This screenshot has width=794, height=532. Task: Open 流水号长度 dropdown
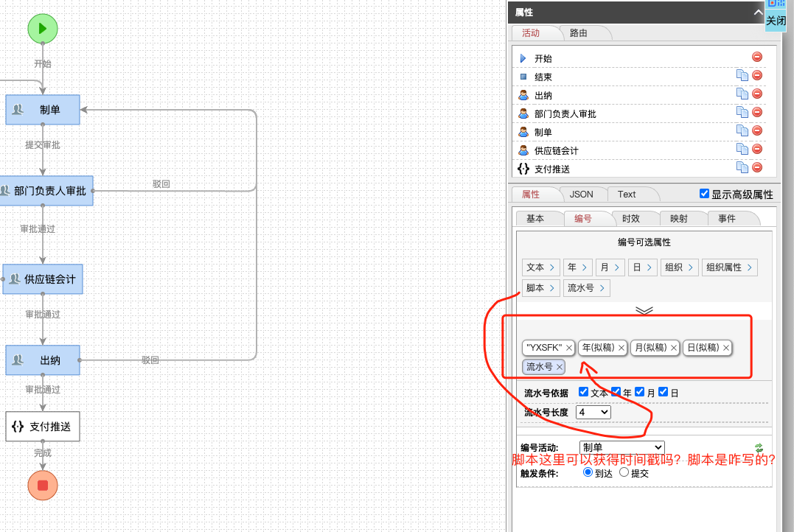593,412
